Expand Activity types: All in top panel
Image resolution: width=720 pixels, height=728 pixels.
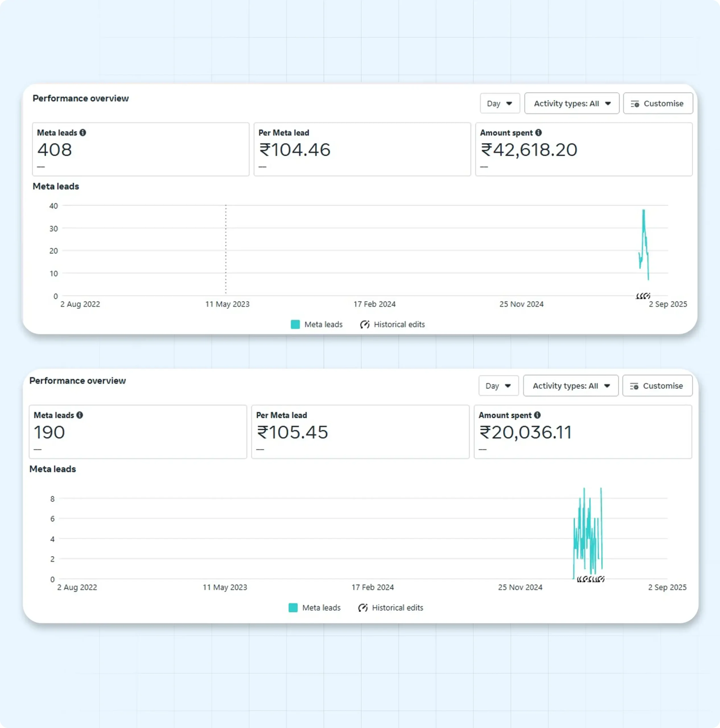(572, 103)
